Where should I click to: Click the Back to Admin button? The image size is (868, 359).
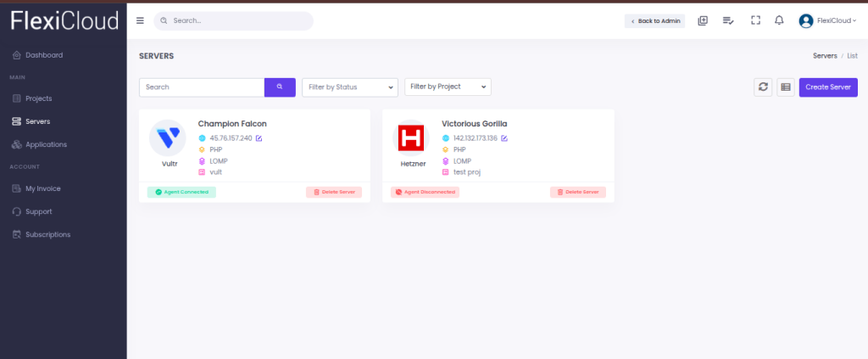pyautogui.click(x=654, y=21)
